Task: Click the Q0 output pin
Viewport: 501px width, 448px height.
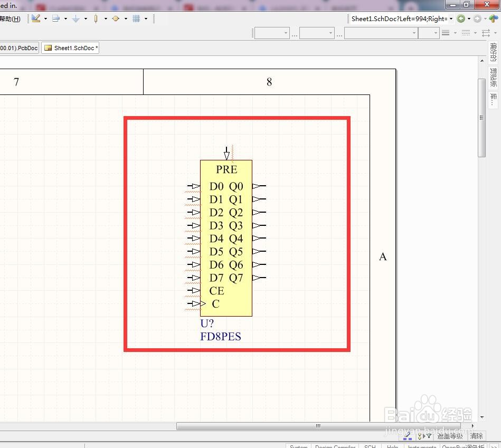Action: click(259, 186)
